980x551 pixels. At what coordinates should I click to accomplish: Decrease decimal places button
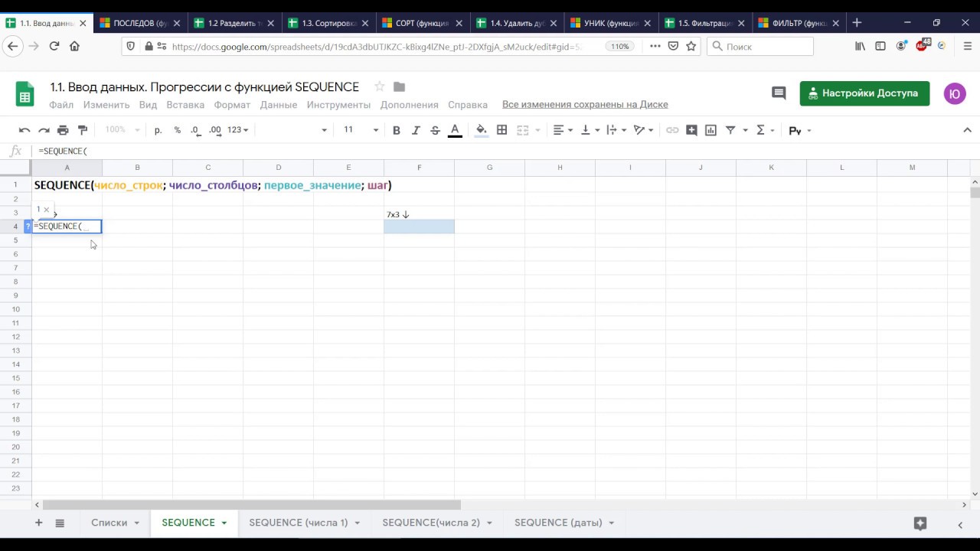(195, 130)
